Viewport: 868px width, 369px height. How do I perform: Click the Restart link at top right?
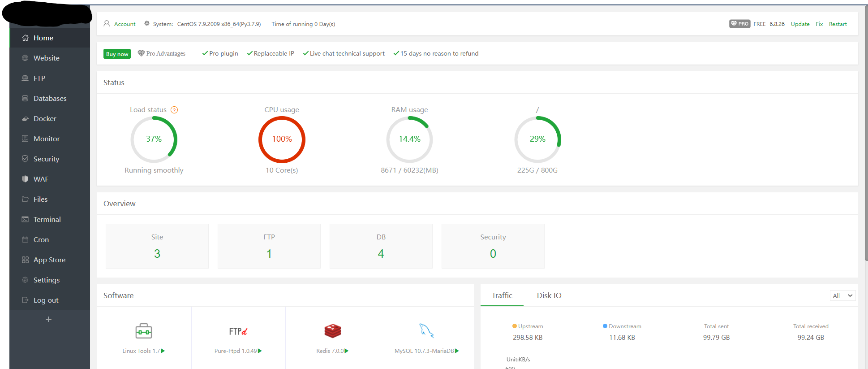click(838, 24)
